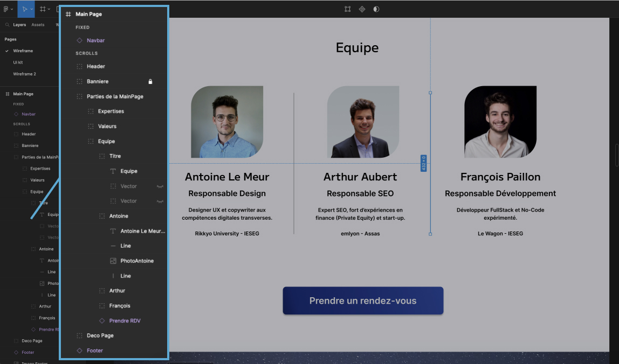Click the half-circle contrast icon in the toolbar

coord(376,9)
